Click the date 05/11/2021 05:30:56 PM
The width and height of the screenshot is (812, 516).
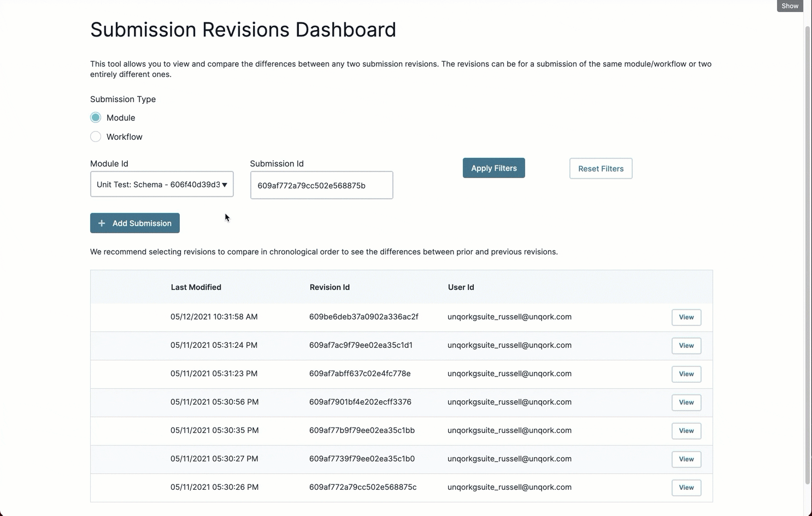click(214, 402)
